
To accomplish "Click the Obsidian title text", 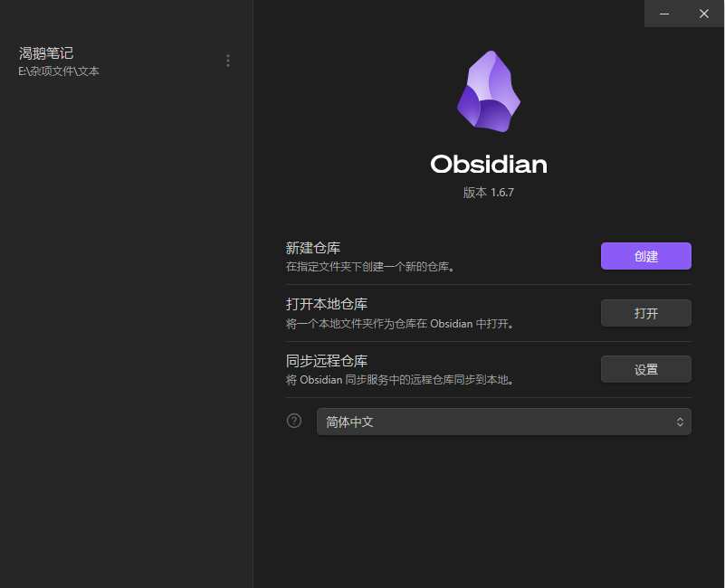I will click(489, 164).
